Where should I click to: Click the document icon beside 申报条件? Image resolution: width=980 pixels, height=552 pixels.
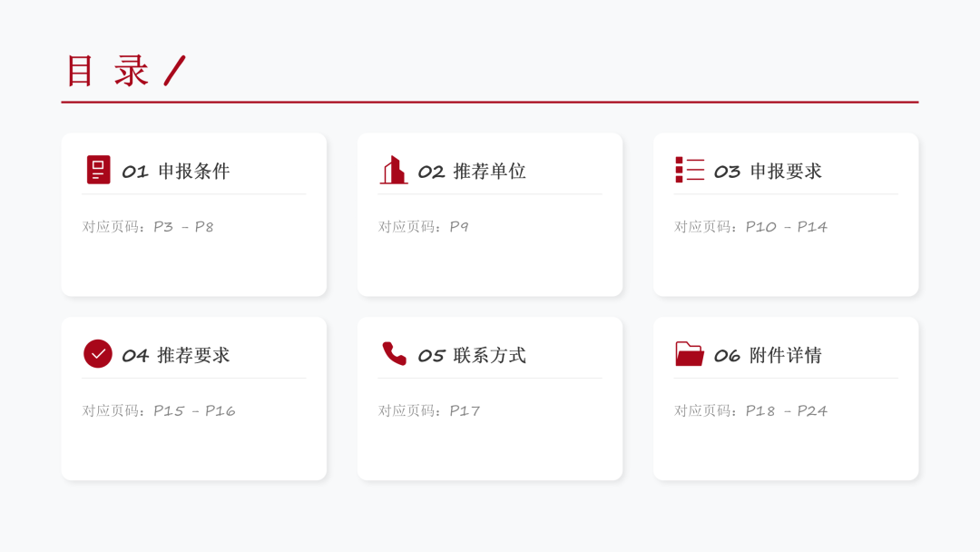(x=98, y=170)
